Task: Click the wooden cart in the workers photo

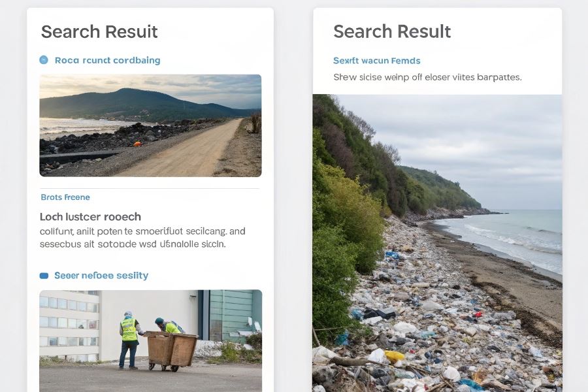Action: tap(172, 351)
